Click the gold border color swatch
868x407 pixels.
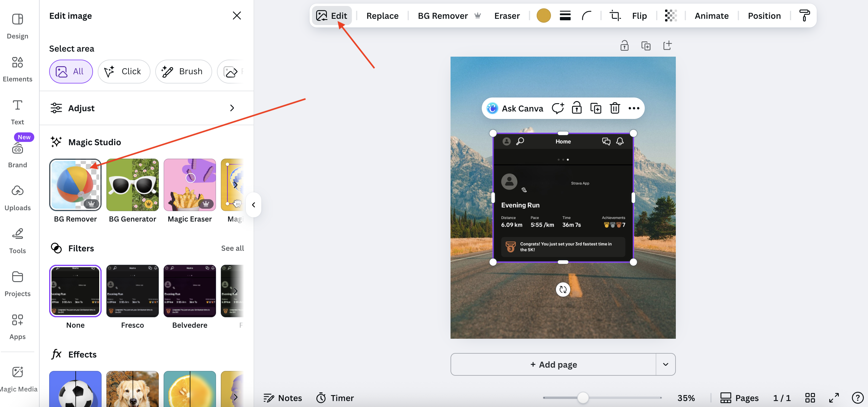544,16
